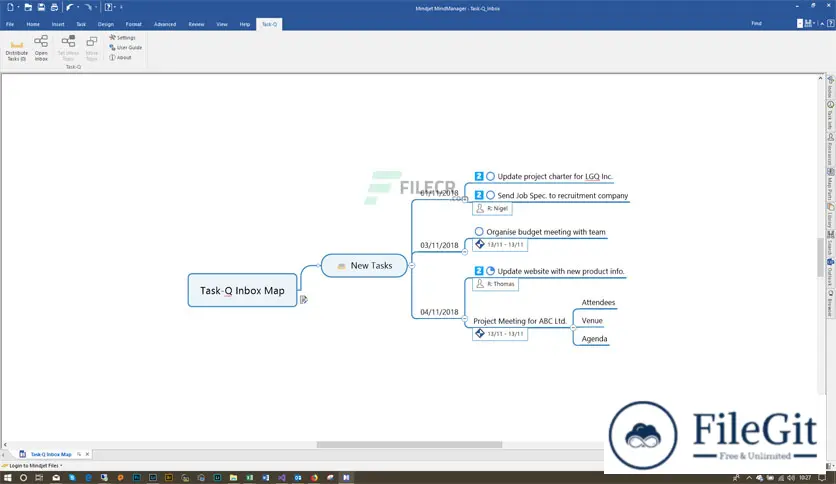Select the Task-Q Inbox Map document tab

[x=51, y=454]
